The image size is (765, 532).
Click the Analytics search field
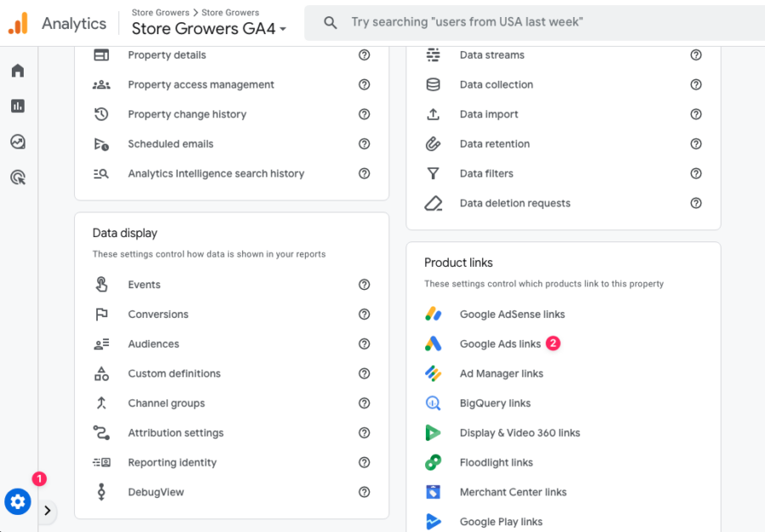pos(535,22)
